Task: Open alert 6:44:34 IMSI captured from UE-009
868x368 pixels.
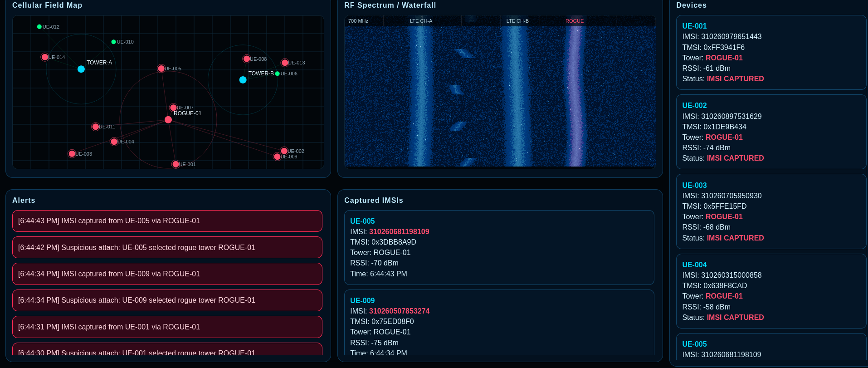Action: coord(167,274)
